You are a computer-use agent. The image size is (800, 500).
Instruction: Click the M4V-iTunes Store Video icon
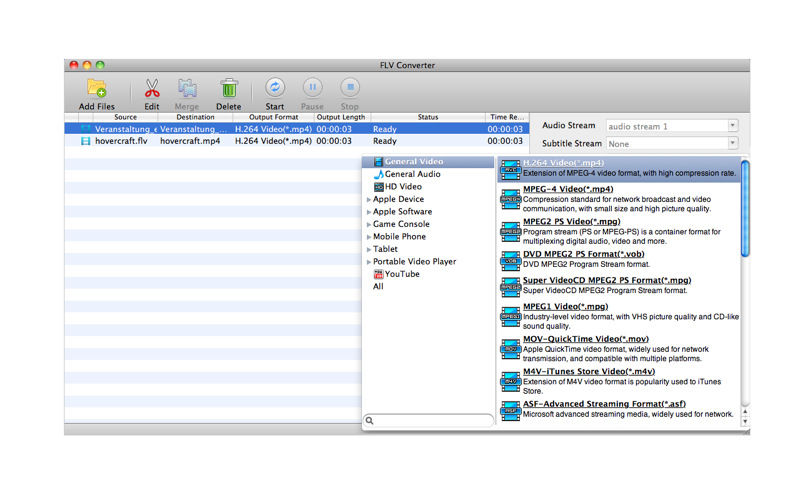coord(510,381)
